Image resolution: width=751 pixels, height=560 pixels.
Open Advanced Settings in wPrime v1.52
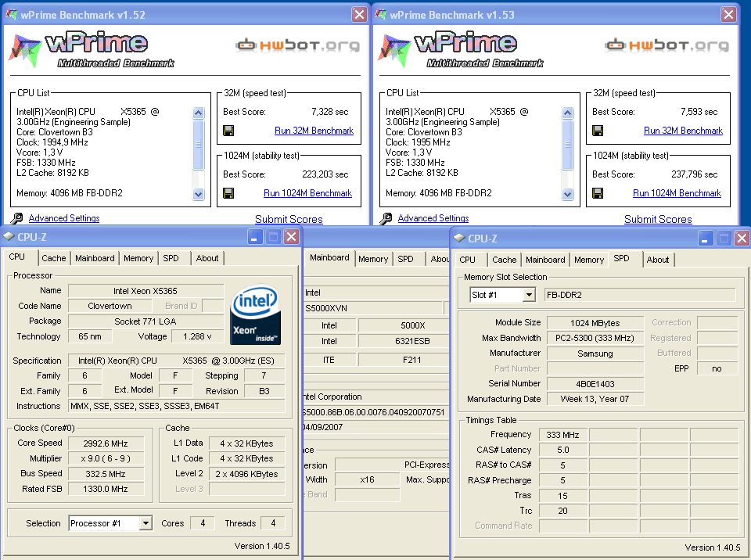pos(64,218)
